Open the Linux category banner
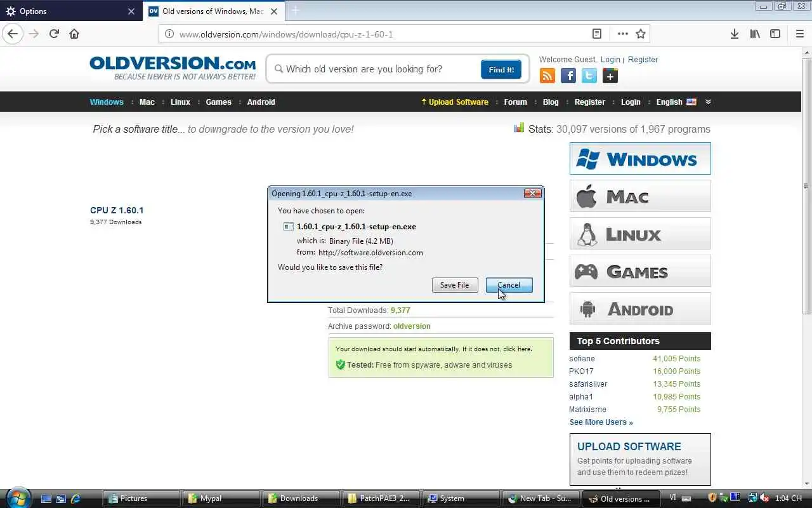The width and height of the screenshot is (812, 508). pyautogui.click(x=640, y=234)
